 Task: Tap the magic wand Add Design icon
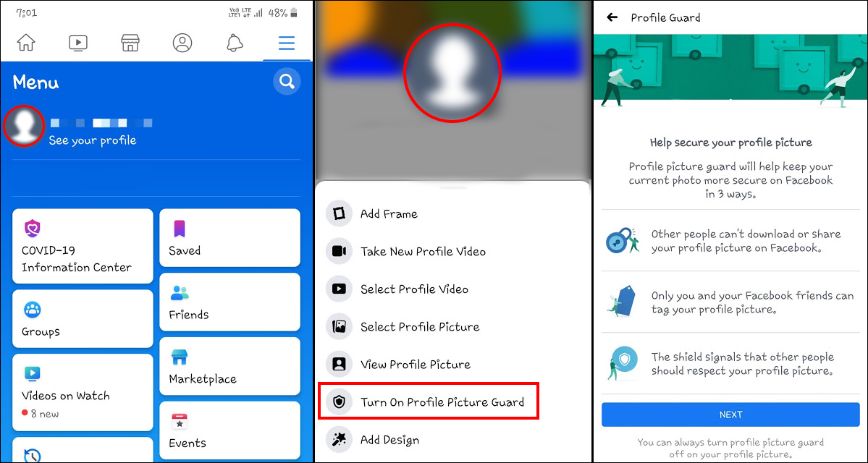(x=340, y=440)
